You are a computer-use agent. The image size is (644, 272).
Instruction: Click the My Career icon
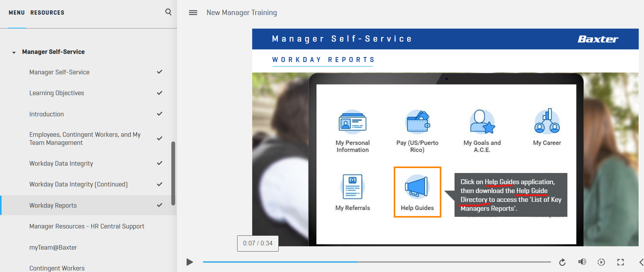click(x=547, y=121)
